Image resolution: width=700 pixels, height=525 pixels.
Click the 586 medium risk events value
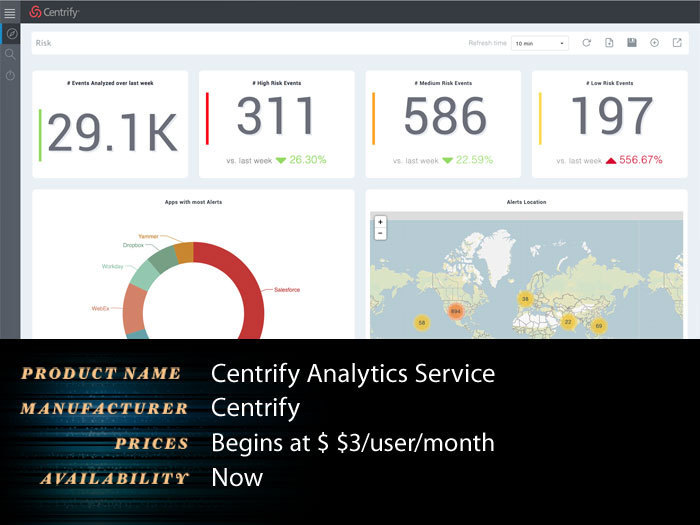tap(445, 116)
